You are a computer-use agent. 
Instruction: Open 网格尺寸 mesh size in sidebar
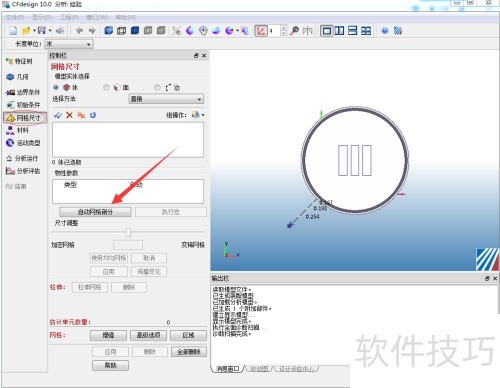point(24,118)
